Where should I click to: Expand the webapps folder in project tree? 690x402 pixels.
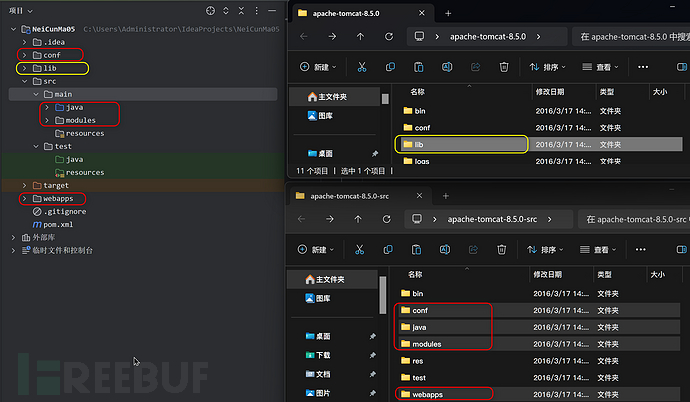click(24, 199)
